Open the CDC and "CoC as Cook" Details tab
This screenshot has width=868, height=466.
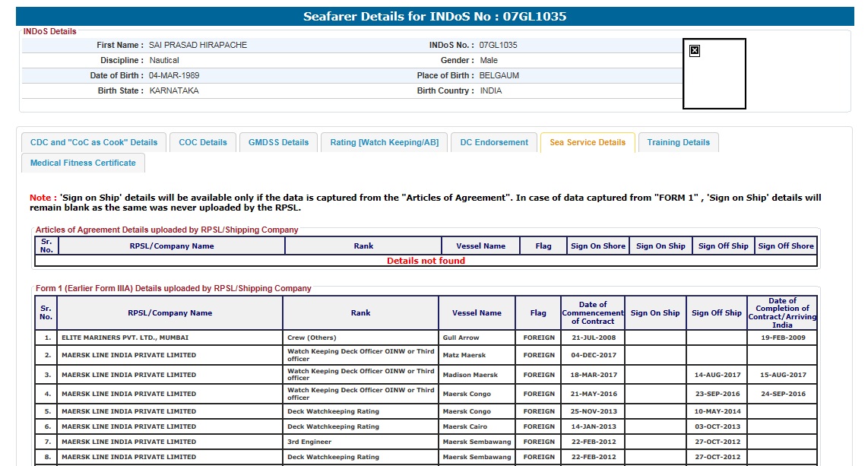pyautogui.click(x=93, y=142)
